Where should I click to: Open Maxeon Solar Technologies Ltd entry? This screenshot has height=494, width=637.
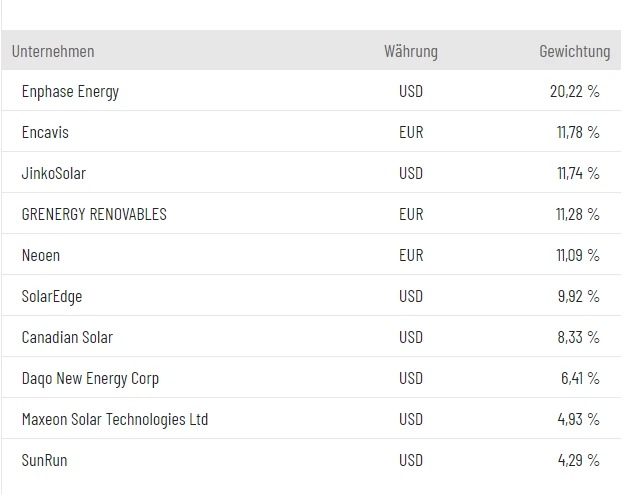(115, 419)
